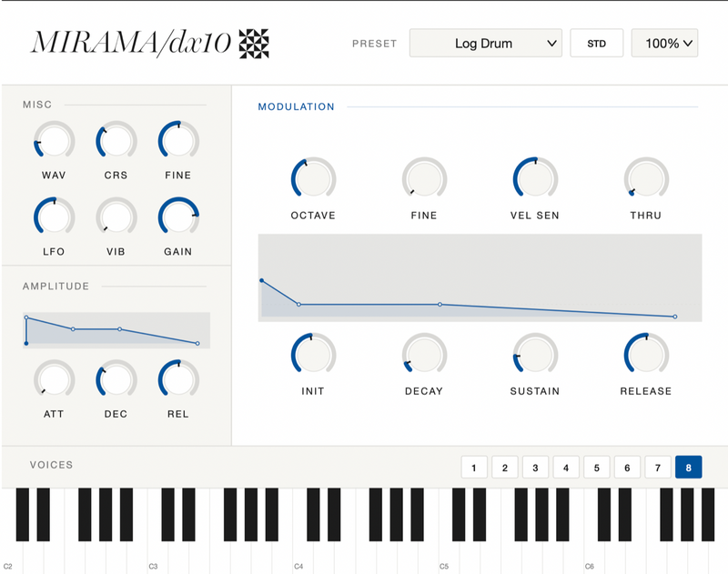The image size is (728, 574).
Task: Click the PRESET label
Action: 374,44
